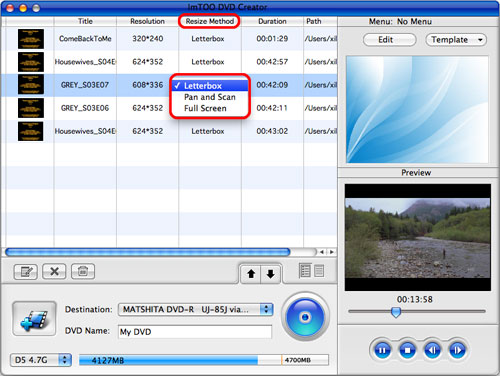The height and width of the screenshot is (376, 500).
Task: Select the GREY_S03E07 thumbnail
Action: 31,85
